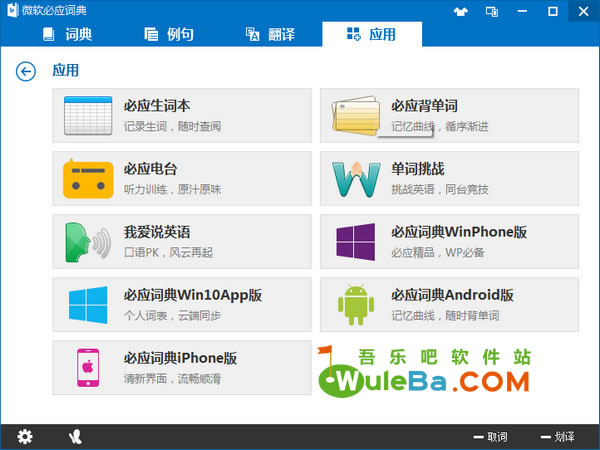Click the yellow 必应电台 radio icon

88,179
